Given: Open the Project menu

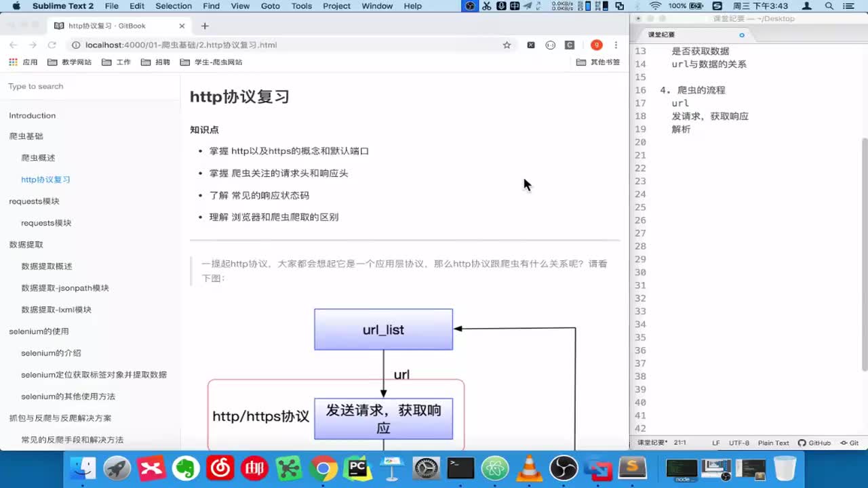Looking at the screenshot, I should 336,6.
